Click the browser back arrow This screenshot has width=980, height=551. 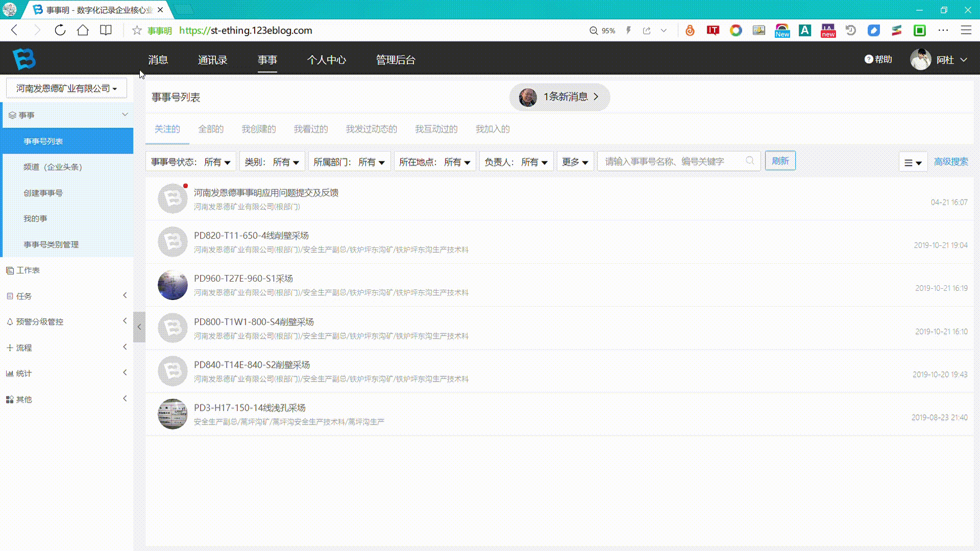(14, 31)
